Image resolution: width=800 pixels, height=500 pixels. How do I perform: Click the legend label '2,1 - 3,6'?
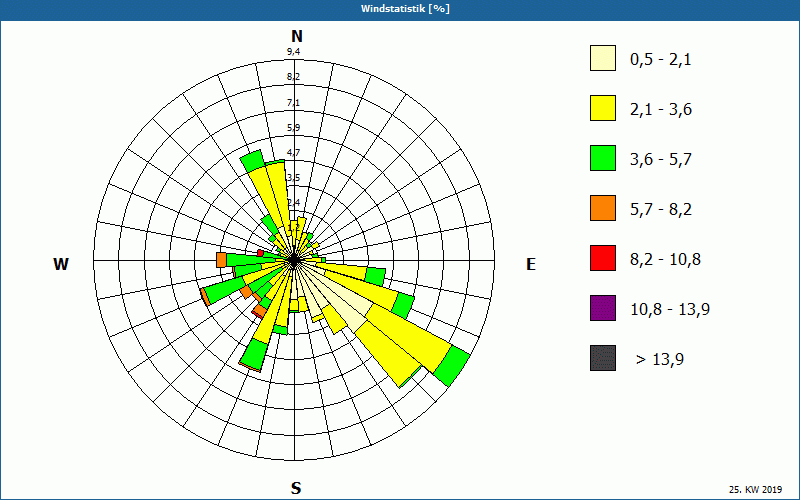[661, 110]
